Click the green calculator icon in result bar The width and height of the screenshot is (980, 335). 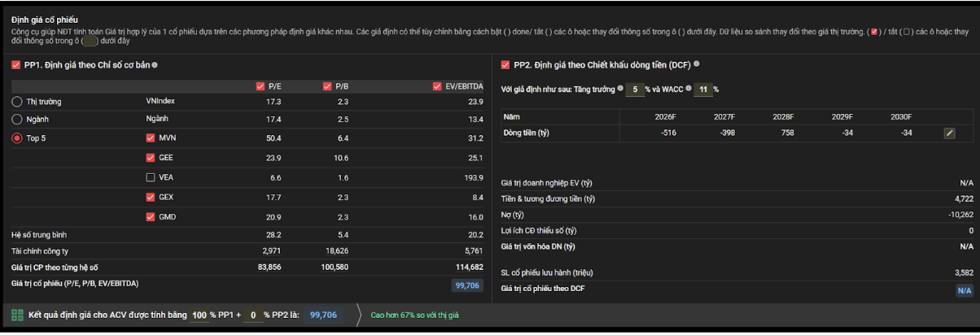[x=17, y=315]
